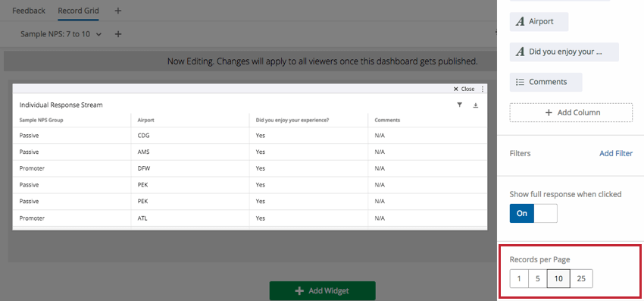Select the Record Grid tab

[79, 11]
